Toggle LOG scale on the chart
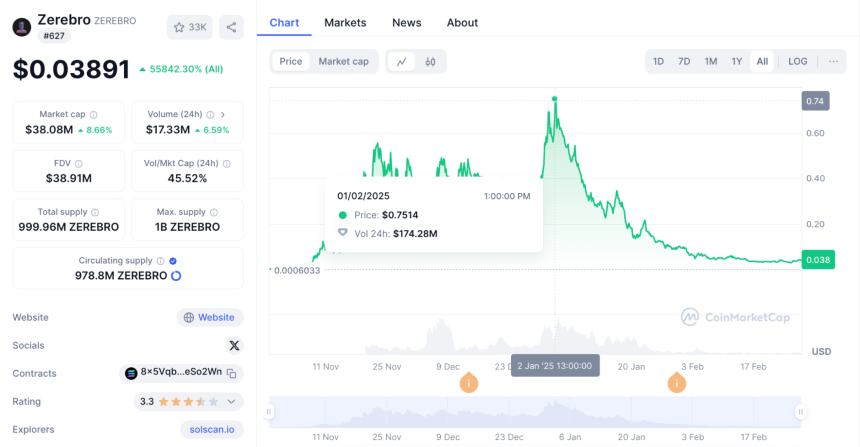Image resolution: width=860 pixels, height=447 pixels. 797,61
